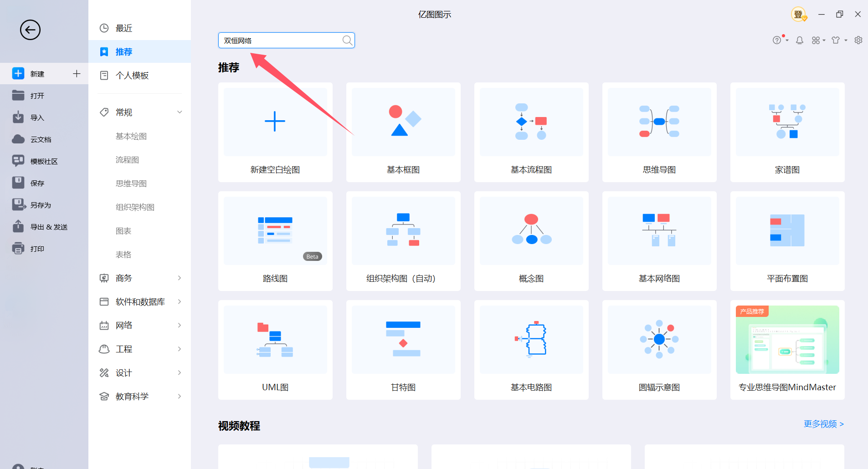Screen dimensions: 868x469
Task: Click the 保存 save icon
Action: 18,183
